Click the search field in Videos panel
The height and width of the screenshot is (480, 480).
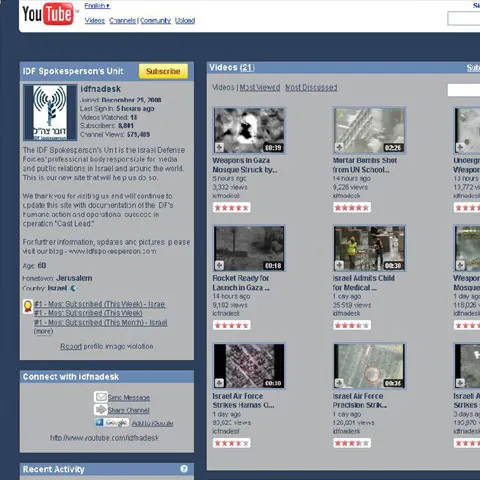[464, 90]
